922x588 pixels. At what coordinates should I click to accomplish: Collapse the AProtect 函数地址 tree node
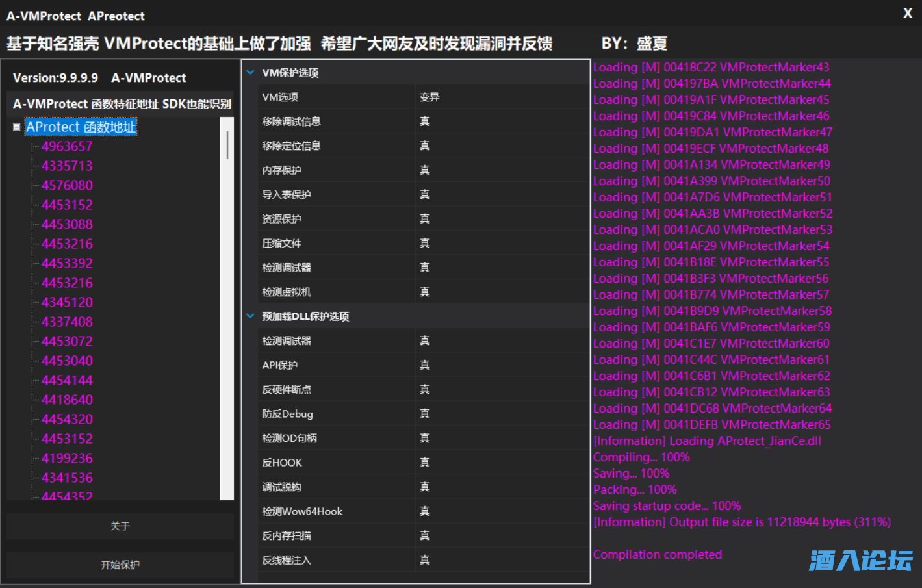(16, 127)
